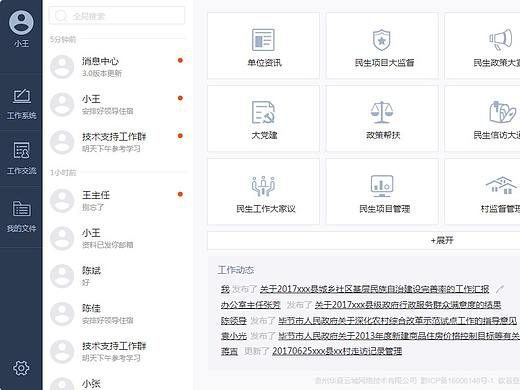
Task: Click the avatar next to 陈斌
Action: point(62,276)
